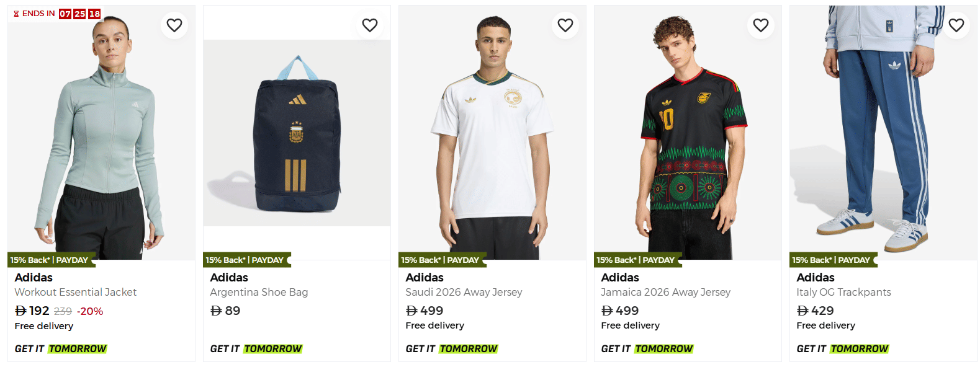980x367 pixels.
Task: Add Argentina Shoe Bag to wishlist
Action: [x=370, y=25]
